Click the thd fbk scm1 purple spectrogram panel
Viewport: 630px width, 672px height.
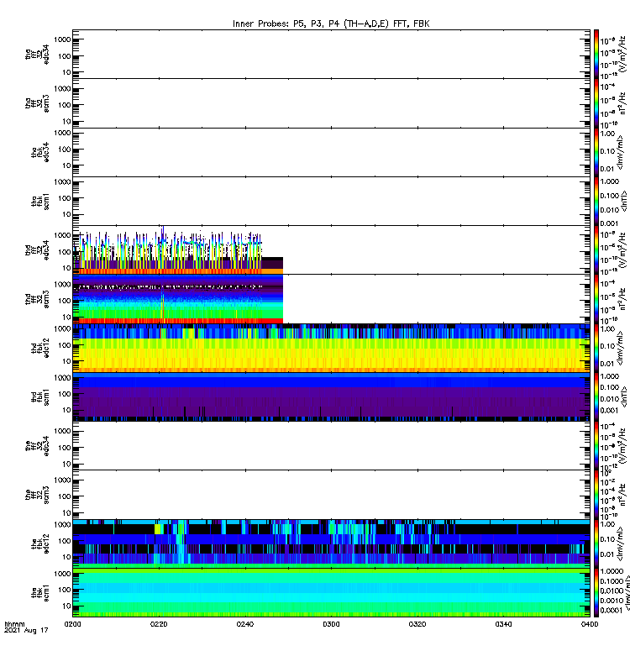click(x=331, y=396)
